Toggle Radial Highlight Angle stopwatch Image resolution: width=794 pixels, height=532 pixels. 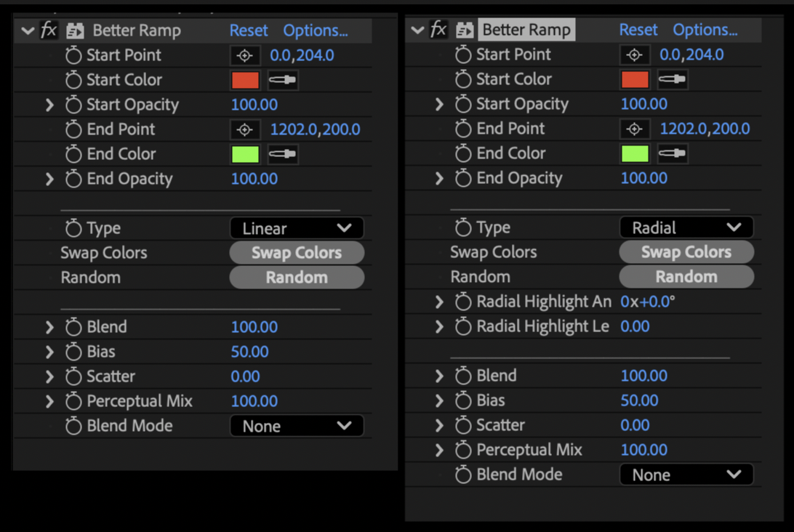point(463,302)
